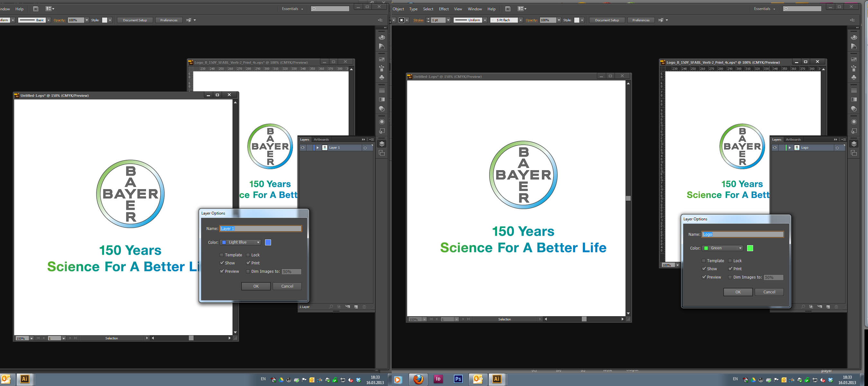Open the Brushes panel in the right window dock
The width and height of the screenshot is (868, 386).
[x=854, y=69]
